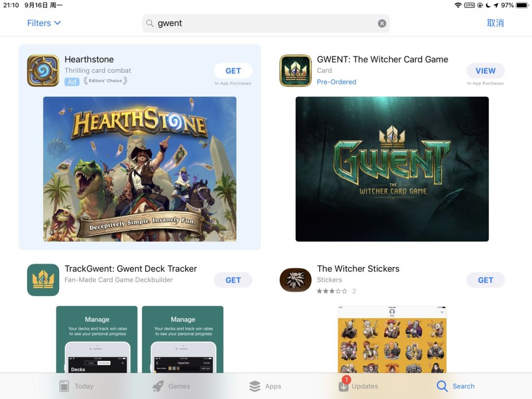Open the first TrackGwent Manage screenshot
532x399 pixels.
(x=97, y=339)
